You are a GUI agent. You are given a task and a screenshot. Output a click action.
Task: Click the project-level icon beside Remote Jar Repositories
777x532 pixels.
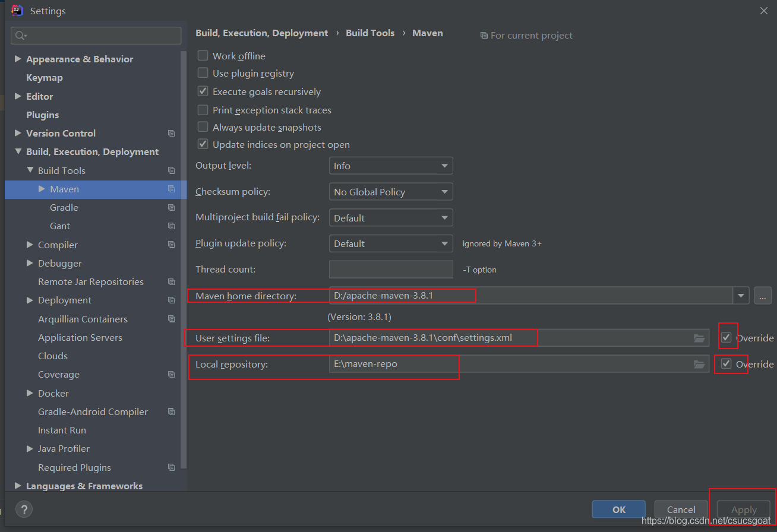(171, 282)
